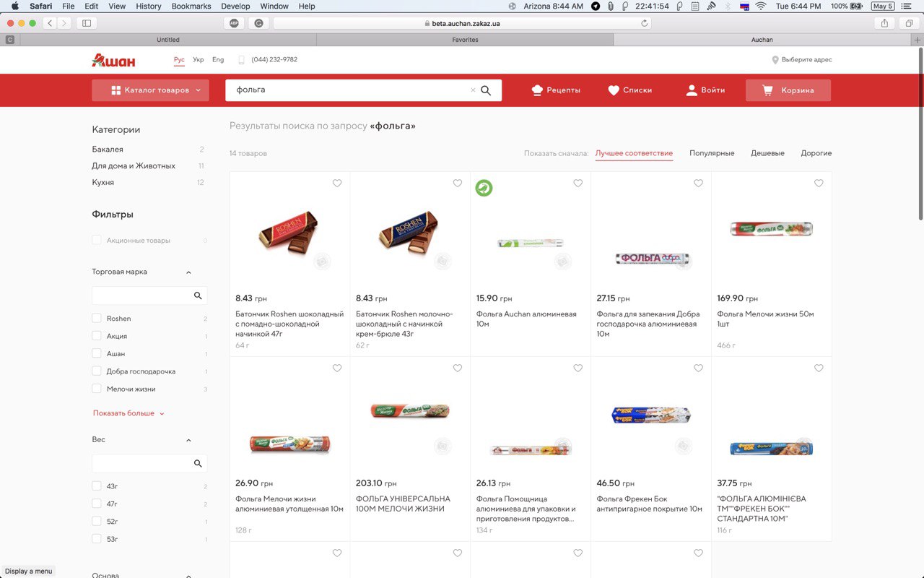Search weights with Вес magnifier icon
924x578 pixels.
(x=198, y=463)
